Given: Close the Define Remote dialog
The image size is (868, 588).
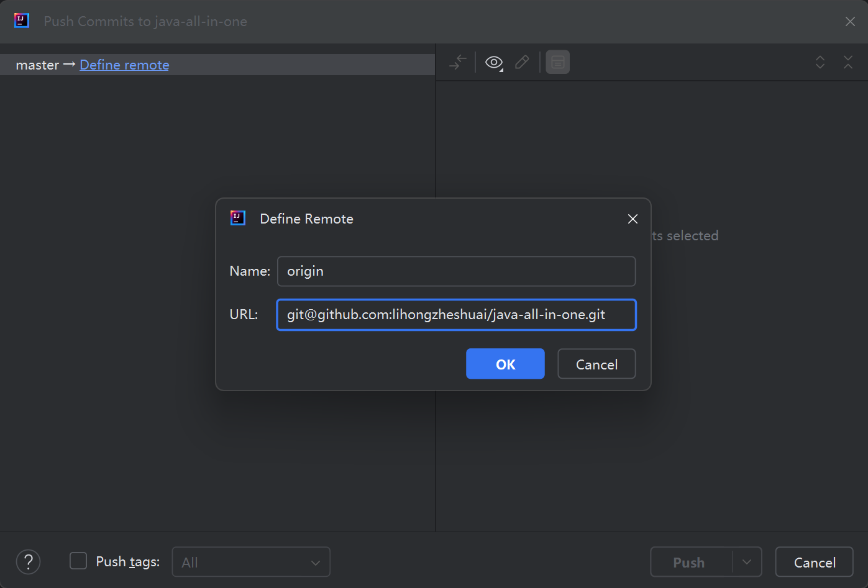Looking at the screenshot, I should click(x=633, y=219).
